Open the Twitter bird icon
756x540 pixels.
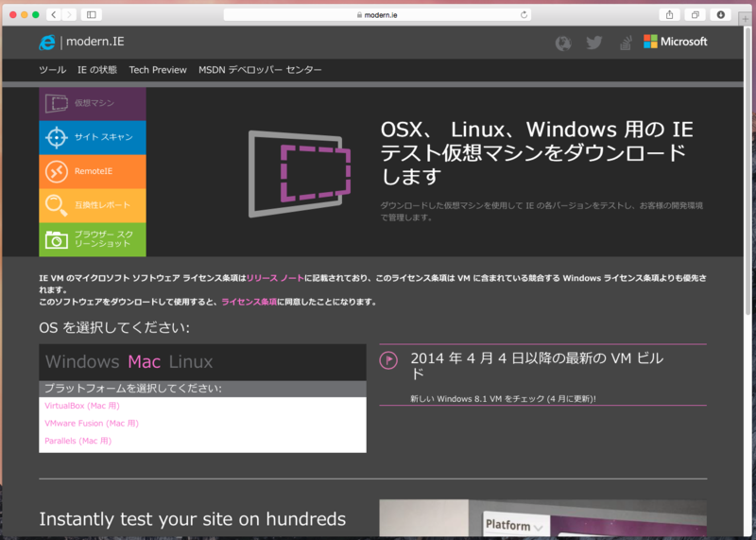[594, 43]
